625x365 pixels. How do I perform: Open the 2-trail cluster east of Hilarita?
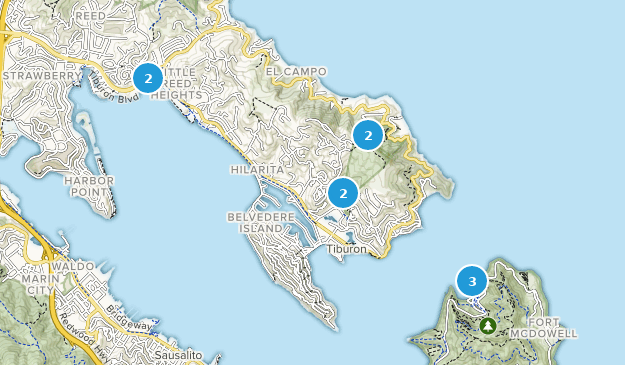pos(343,193)
